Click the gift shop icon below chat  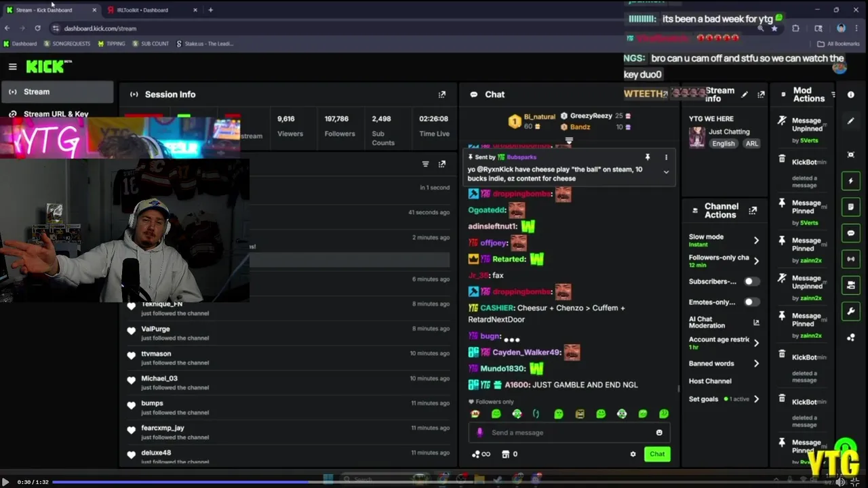[x=505, y=454]
